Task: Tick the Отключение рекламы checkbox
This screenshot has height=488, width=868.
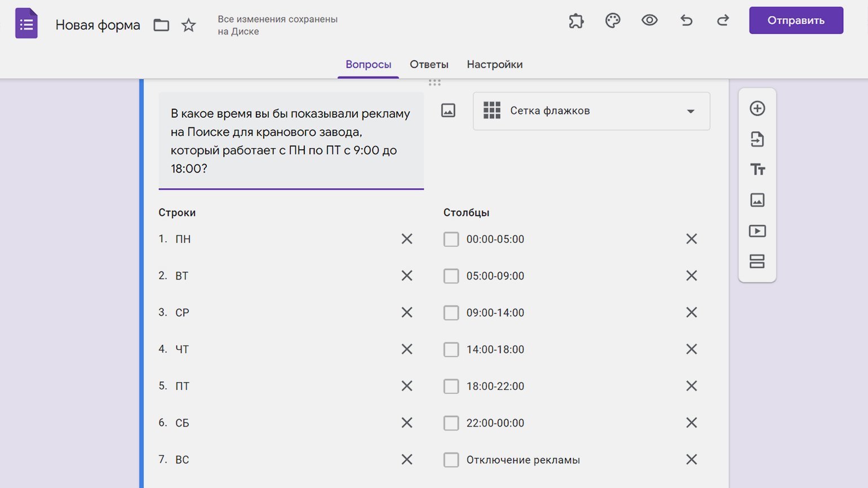Action: [451, 460]
